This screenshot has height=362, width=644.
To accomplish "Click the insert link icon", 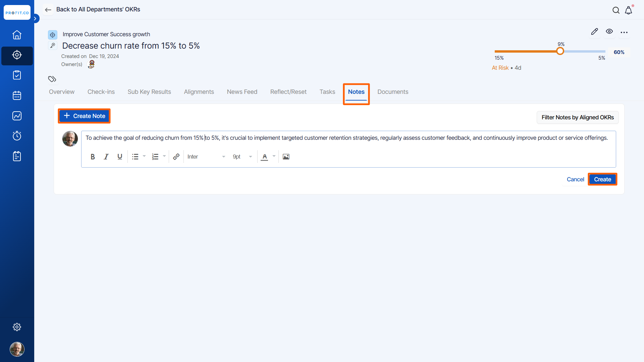I will [x=176, y=157].
